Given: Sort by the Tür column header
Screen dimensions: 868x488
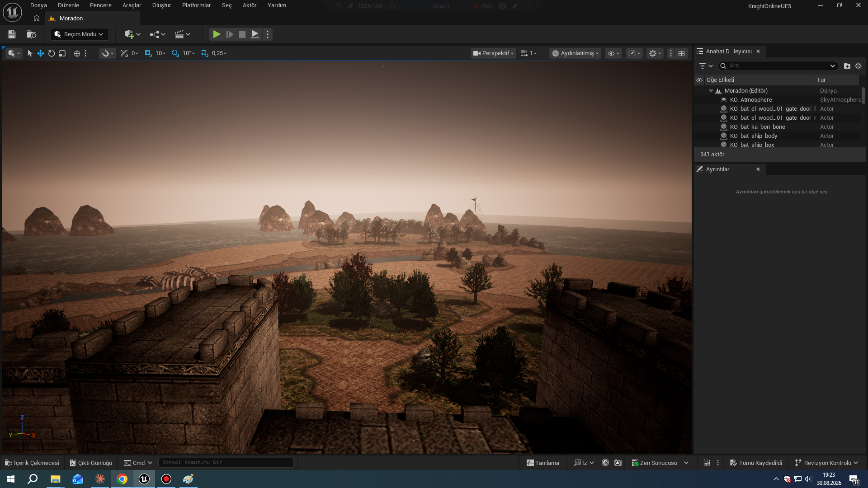Looking at the screenshot, I should pyautogui.click(x=836, y=80).
